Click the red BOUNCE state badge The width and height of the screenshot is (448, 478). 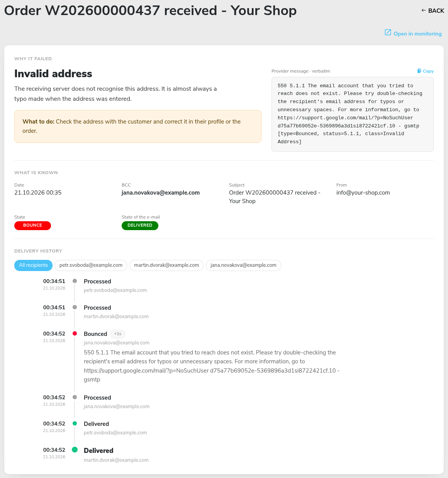click(32, 225)
